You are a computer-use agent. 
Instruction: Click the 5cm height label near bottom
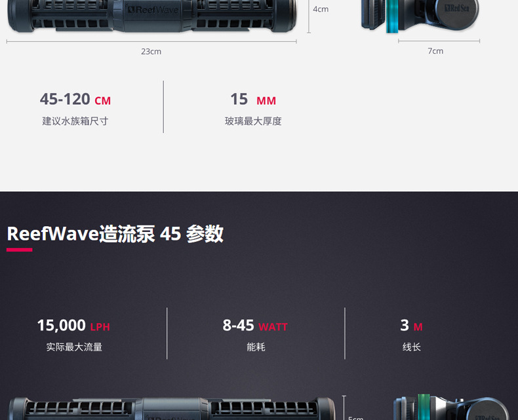pyautogui.click(x=355, y=417)
